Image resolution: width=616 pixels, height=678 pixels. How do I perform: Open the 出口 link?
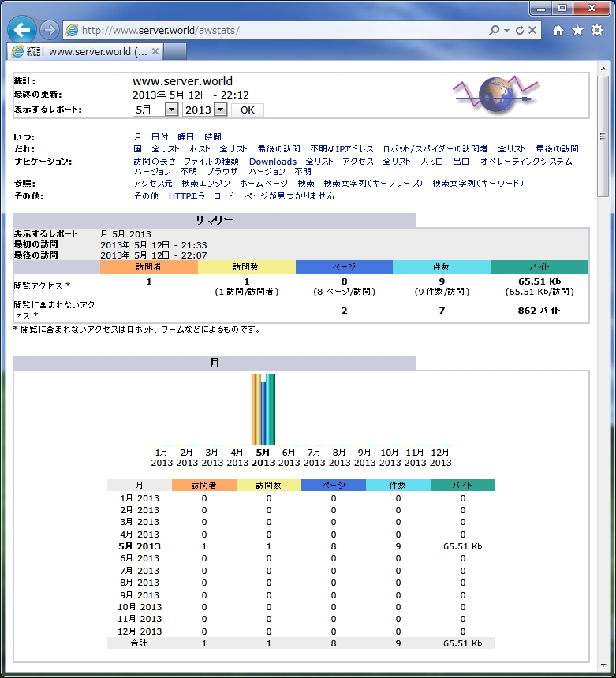click(461, 162)
